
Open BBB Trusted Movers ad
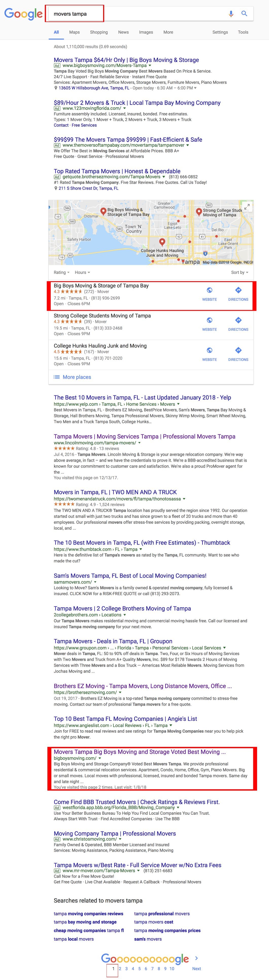[x=137, y=802]
